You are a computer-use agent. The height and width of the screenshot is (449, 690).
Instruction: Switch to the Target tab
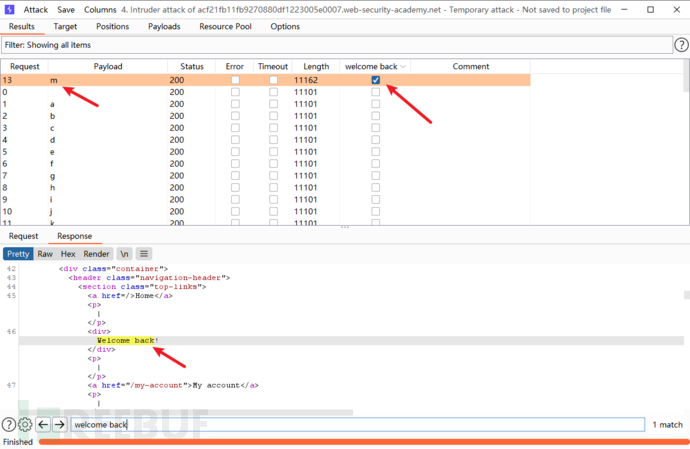click(65, 26)
